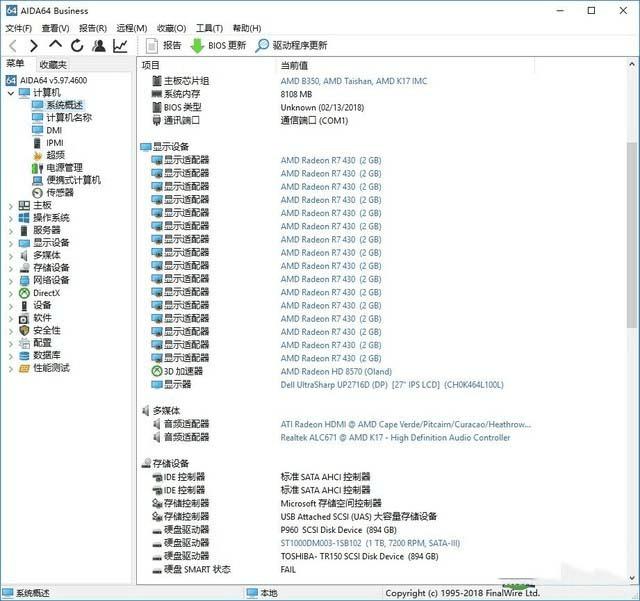The width and height of the screenshot is (640, 601).
Task: Click the BIOS 更新 green arrow button
Action: click(218, 46)
